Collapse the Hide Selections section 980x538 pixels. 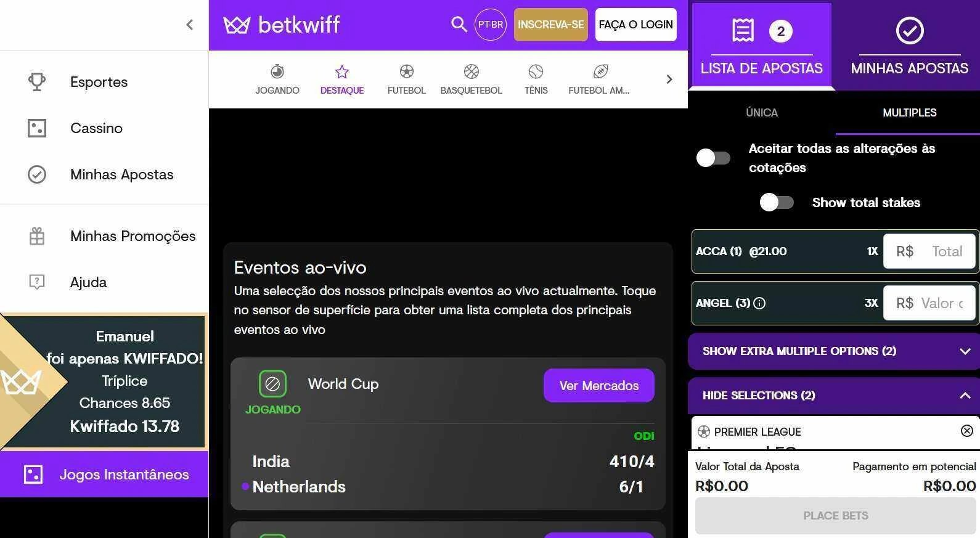(x=834, y=396)
